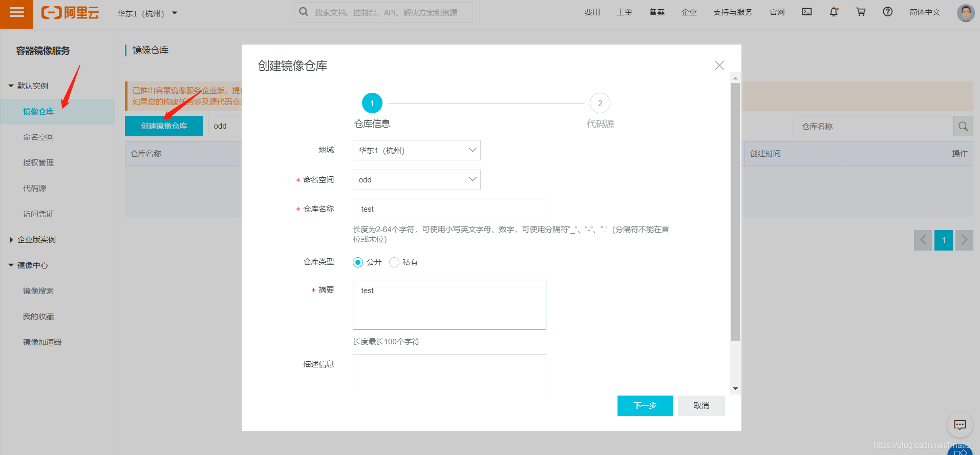Click the 创建镜像仓库 button
980x455 pixels.
[164, 126]
